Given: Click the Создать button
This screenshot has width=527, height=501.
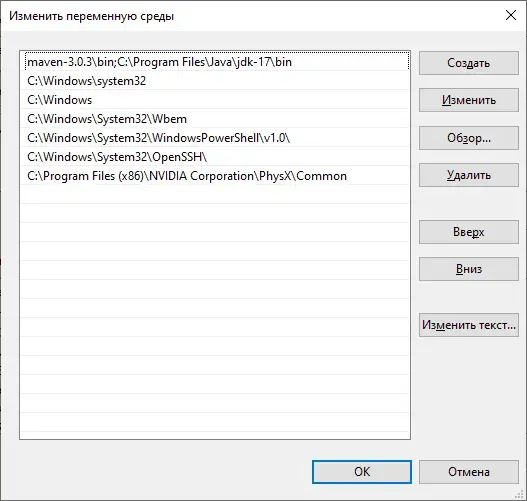Looking at the screenshot, I should (x=469, y=63).
